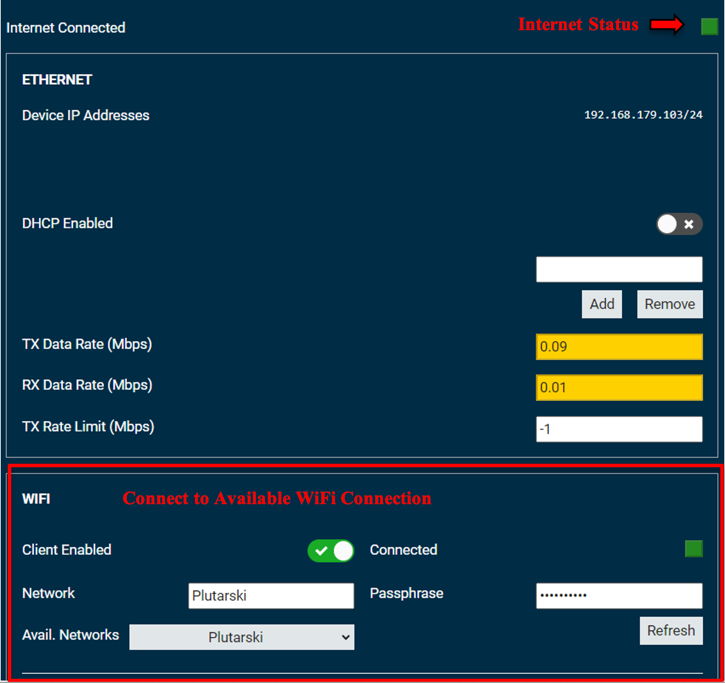Click the green Internet Status indicator square

[x=709, y=26]
